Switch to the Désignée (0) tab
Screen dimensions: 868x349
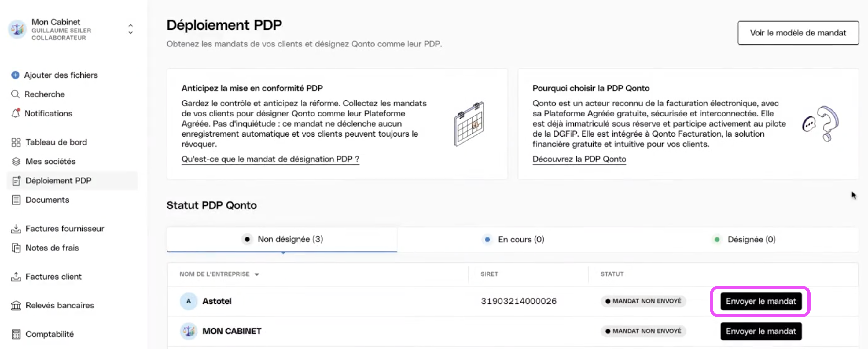744,239
